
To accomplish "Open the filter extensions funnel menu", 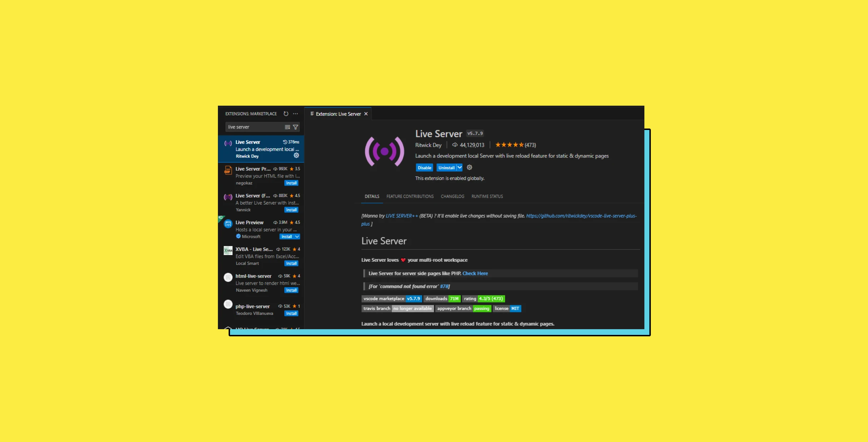I will (295, 127).
